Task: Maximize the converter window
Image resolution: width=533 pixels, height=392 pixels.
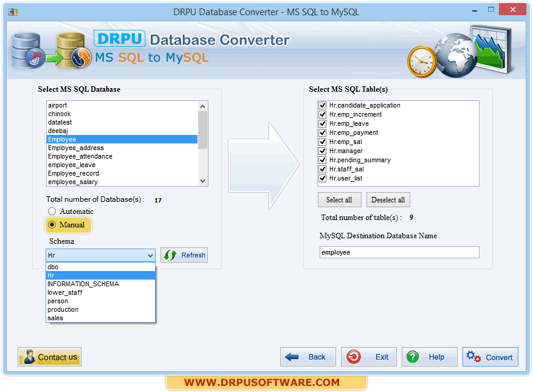Action: [491, 10]
